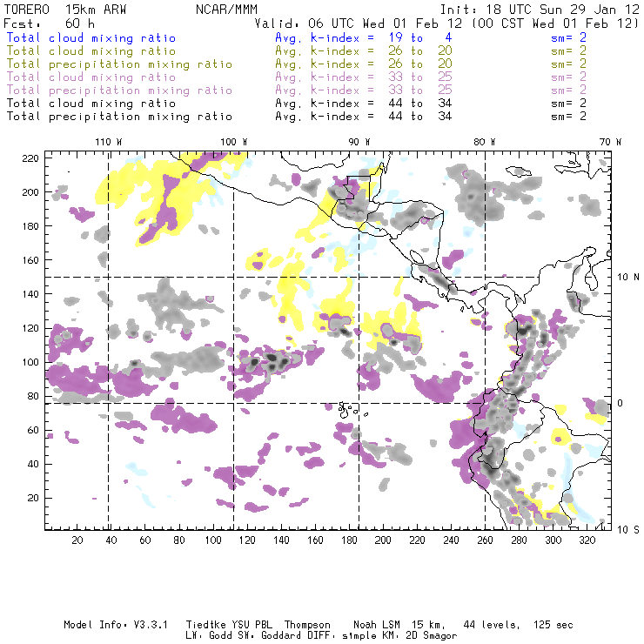The width and height of the screenshot is (644, 644).
Task: Select the '44 levels,' model text
Action: [492, 625]
